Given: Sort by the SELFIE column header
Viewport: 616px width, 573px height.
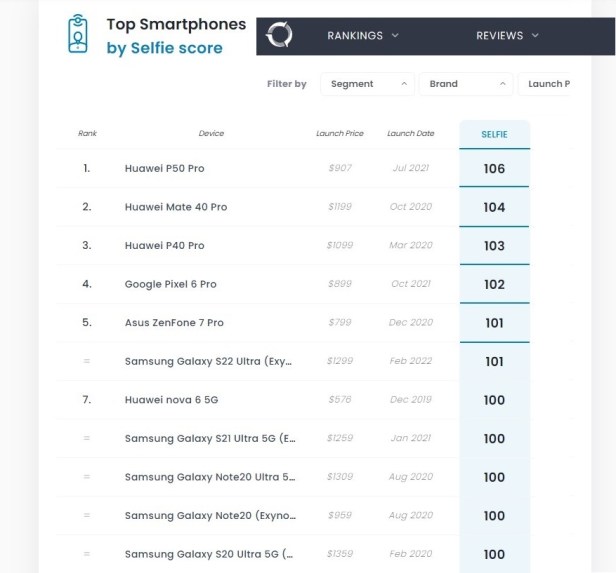Looking at the screenshot, I should pos(494,134).
